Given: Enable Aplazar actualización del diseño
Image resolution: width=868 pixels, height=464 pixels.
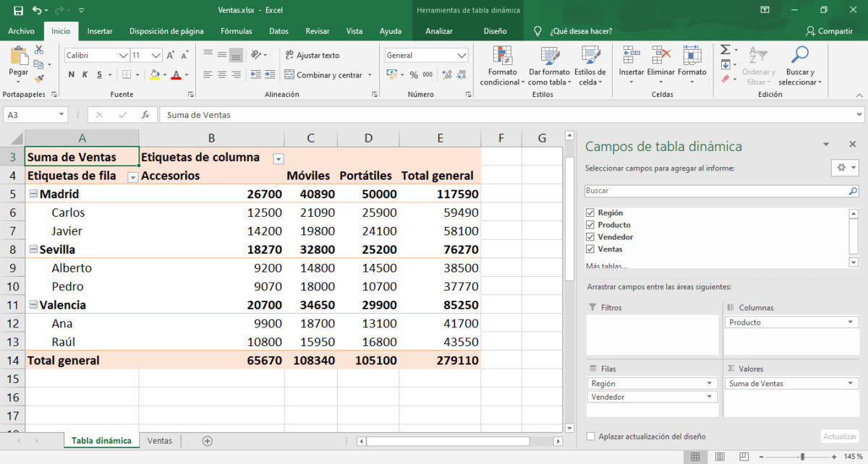Looking at the screenshot, I should 590,437.
